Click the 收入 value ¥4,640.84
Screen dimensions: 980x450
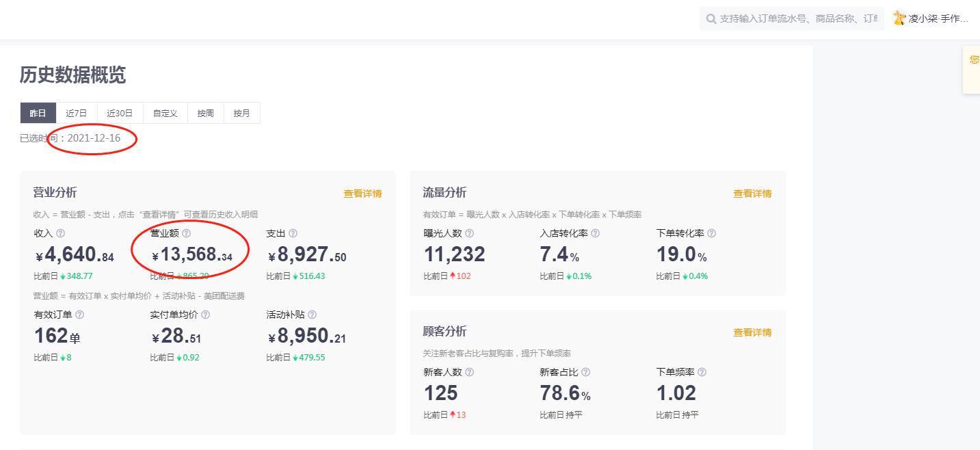pyautogui.click(x=75, y=255)
